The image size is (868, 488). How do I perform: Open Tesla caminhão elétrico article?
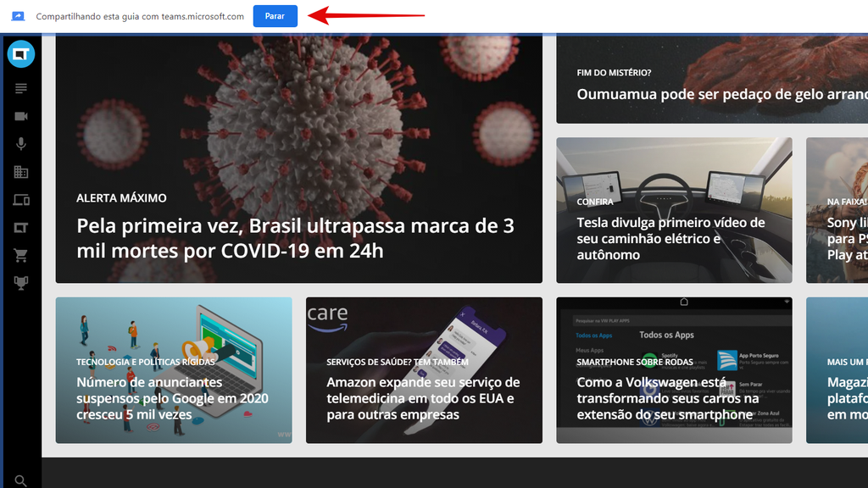tap(674, 210)
